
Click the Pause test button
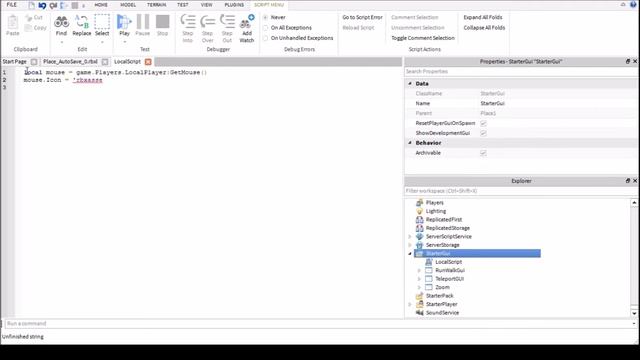click(x=143, y=22)
